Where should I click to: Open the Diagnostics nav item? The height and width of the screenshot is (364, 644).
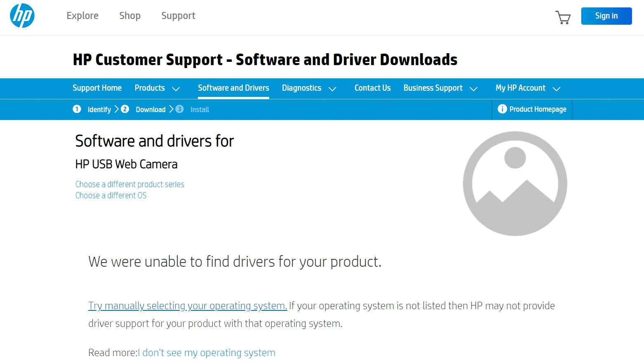click(301, 88)
